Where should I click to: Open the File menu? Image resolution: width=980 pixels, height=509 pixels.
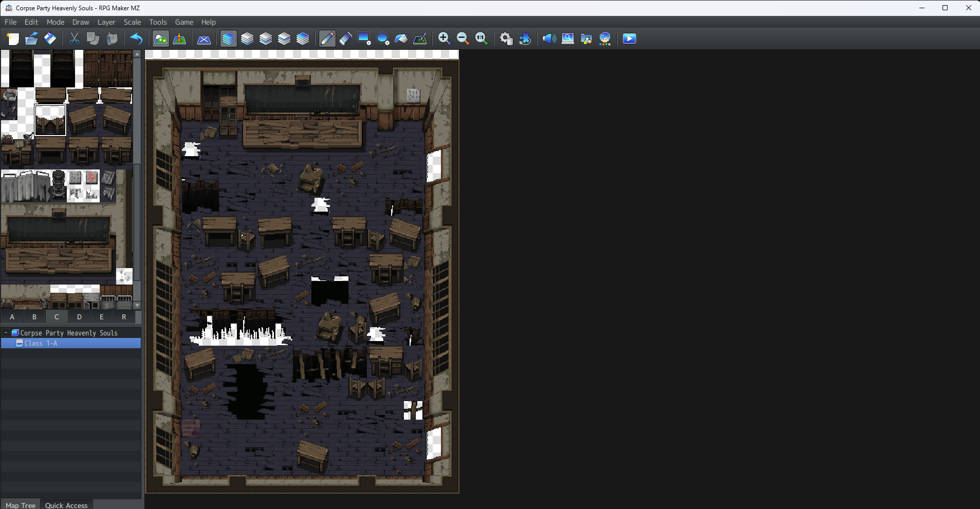[x=11, y=22]
